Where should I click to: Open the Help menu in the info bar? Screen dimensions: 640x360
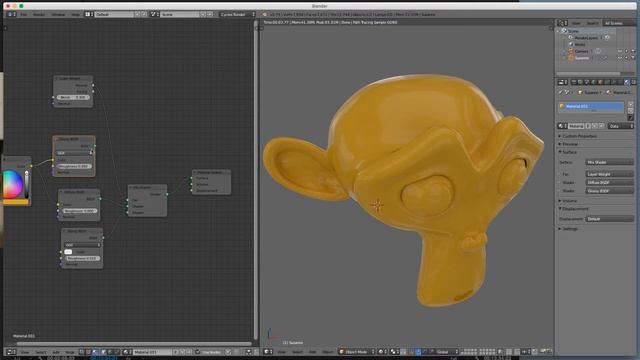point(76,14)
